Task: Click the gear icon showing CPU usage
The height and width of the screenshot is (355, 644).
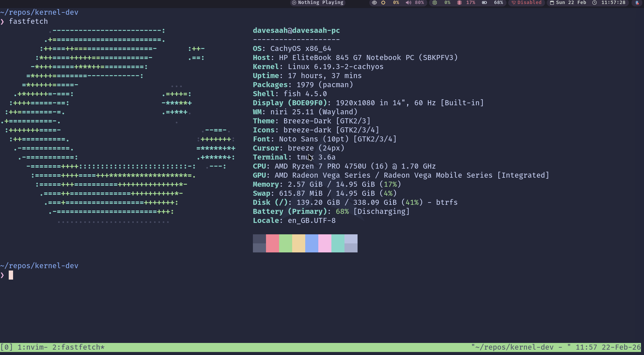Action: (383, 3)
